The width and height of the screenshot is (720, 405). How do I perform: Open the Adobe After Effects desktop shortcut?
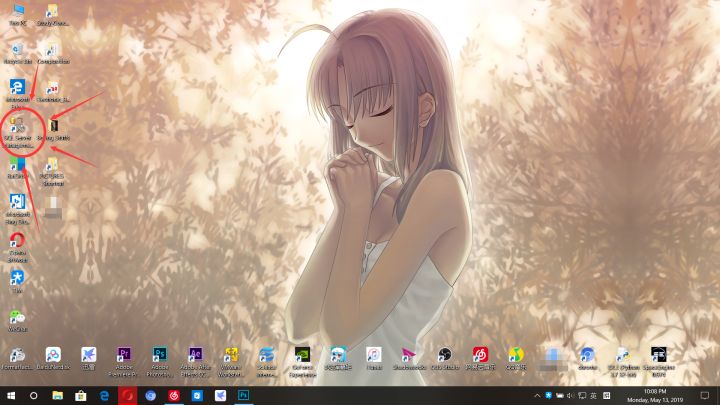click(x=196, y=355)
